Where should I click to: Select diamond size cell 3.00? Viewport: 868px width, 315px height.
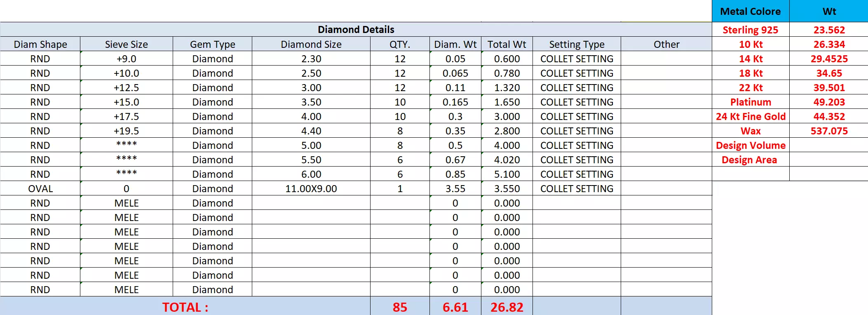[x=311, y=87]
